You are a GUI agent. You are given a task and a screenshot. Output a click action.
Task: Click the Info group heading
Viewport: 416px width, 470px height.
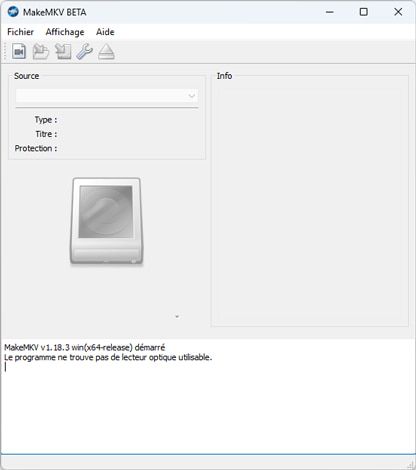(x=224, y=76)
